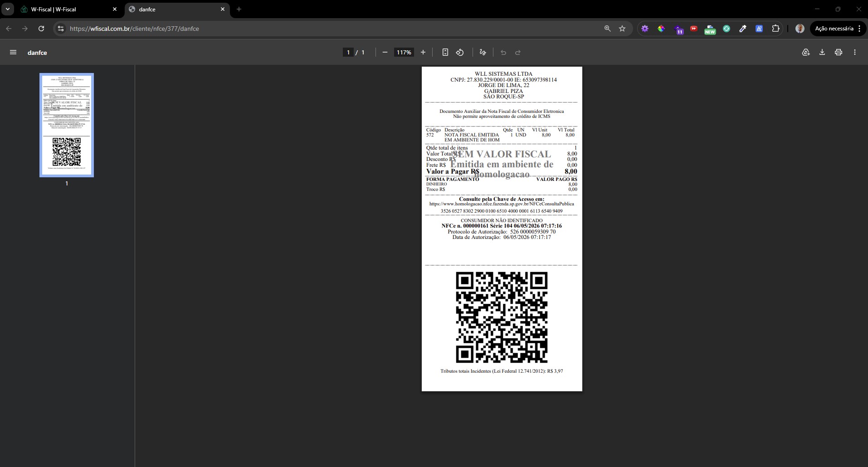The image size is (868, 467).
Task: Open the PDF viewer more actions menu
Action: click(x=855, y=53)
